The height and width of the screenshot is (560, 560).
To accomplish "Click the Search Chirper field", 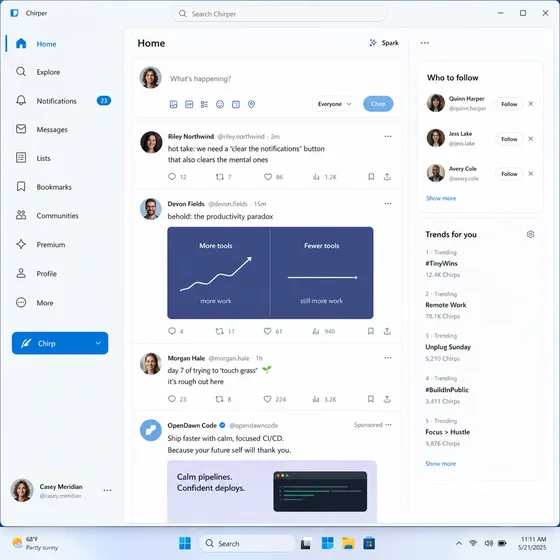I will (279, 14).
